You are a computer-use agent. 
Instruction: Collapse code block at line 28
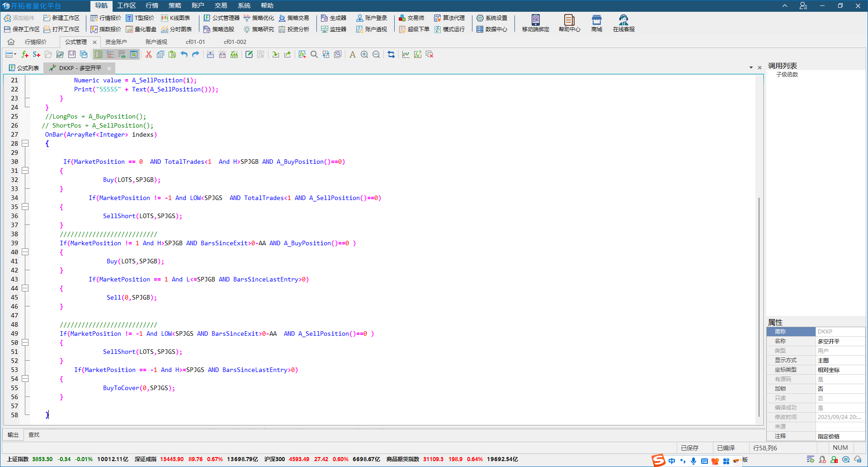click(25, 143)
